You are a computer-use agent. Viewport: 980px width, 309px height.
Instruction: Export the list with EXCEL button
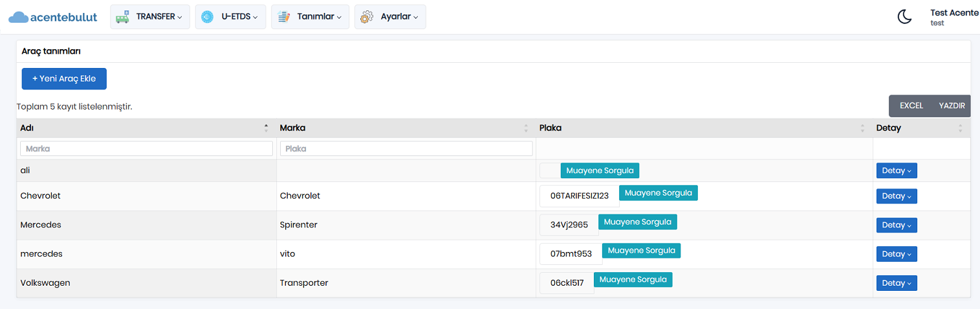pos(911,106)
